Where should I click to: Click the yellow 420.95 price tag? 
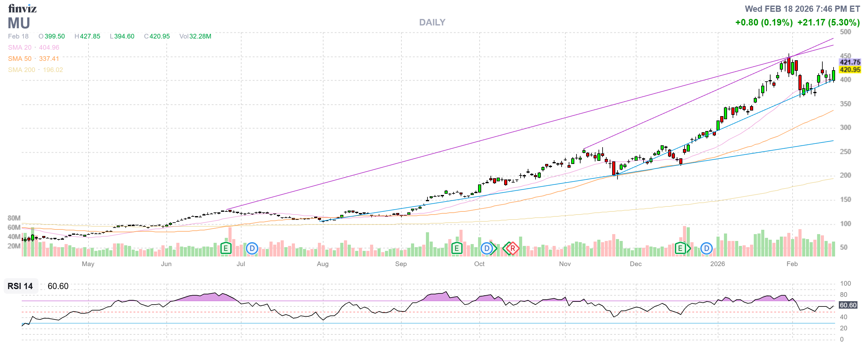849,70
